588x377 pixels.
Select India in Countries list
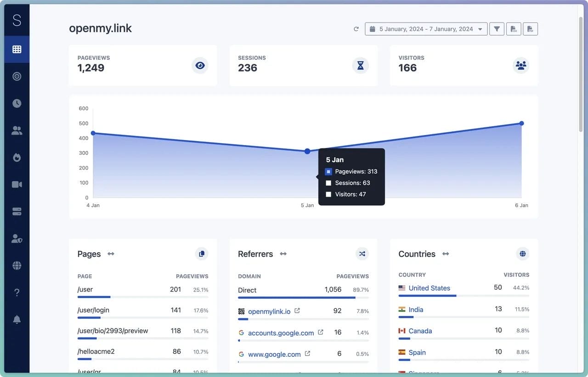pos(416,309)
